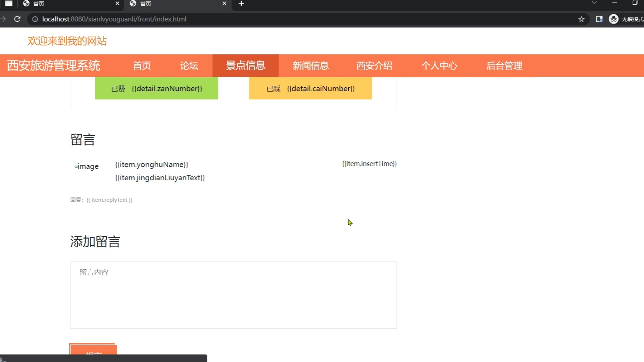Click the 西安旅游管理系统 site title
Screen dimensions: 644x362
coord(54,66)
